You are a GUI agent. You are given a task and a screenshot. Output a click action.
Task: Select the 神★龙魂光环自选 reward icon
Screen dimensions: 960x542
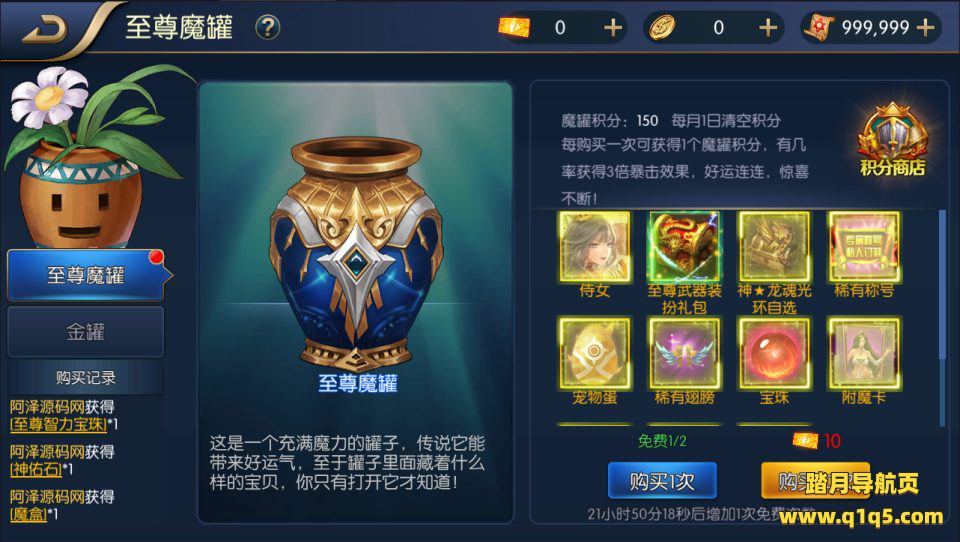774,247
